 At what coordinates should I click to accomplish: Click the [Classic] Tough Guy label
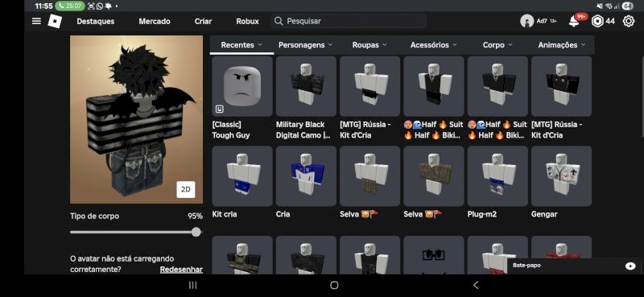click(x=231, y=130)
